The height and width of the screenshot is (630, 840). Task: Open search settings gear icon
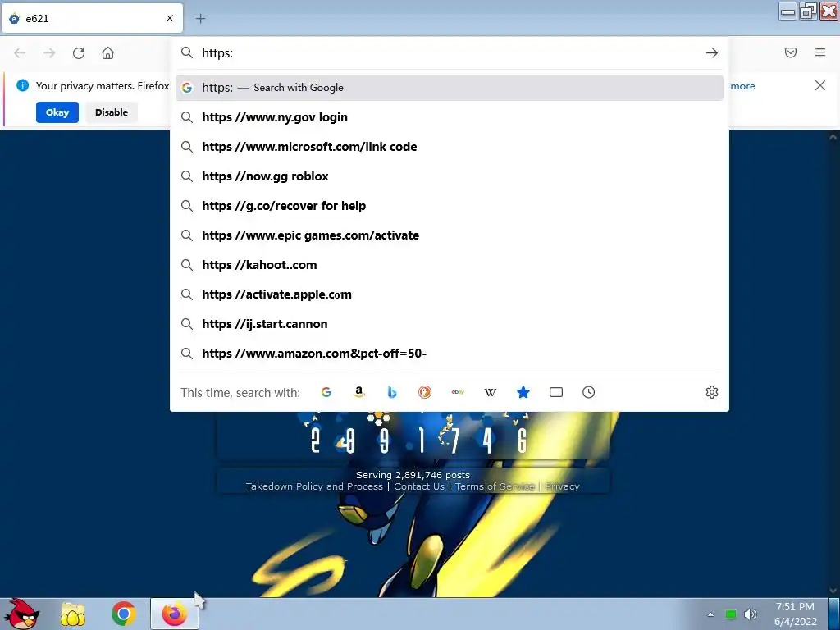click(711, 392)
